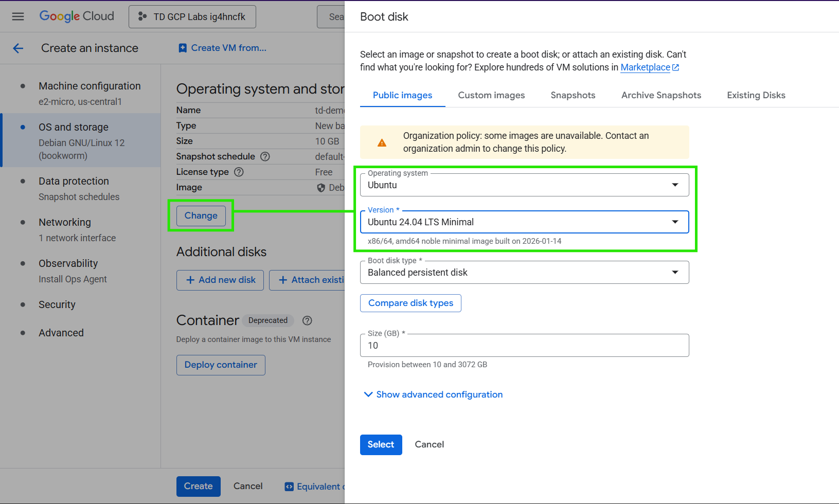Screen dimensions: 839x504
Task: Switch to the Custom images tab
Action: click(491, 95)
